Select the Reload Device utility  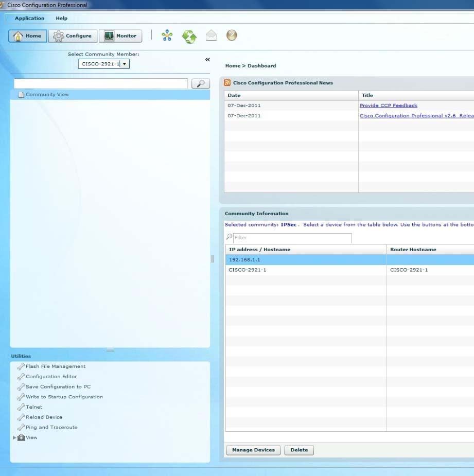pyautogui.click(x=44, y=417)
